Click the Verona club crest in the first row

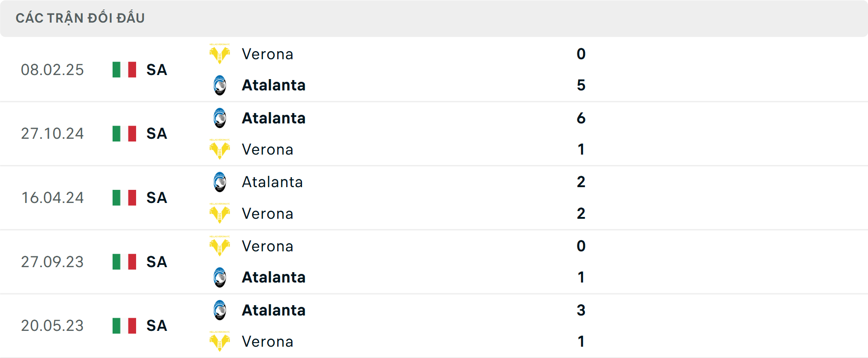point(220,54)
